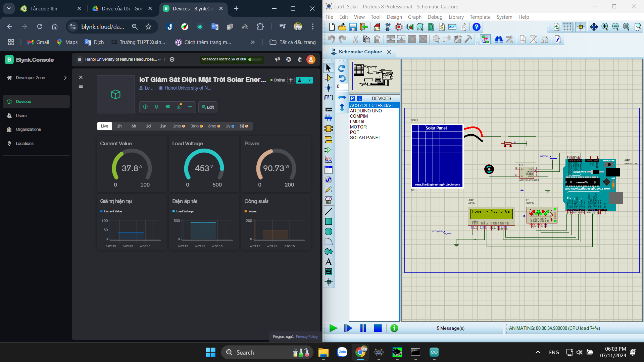
Task: Click the Privacy Policy link
Action: tap(307, 337)
